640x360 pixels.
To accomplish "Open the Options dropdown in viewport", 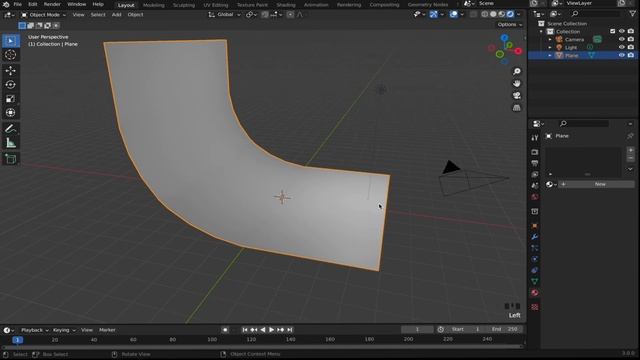I will click(509, 24).
